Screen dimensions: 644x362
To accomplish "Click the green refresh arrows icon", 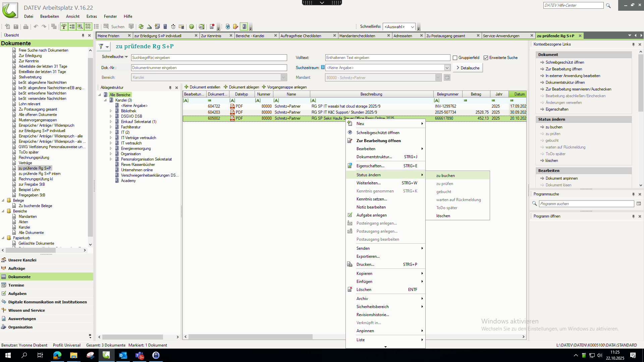I will pos(141,26).
